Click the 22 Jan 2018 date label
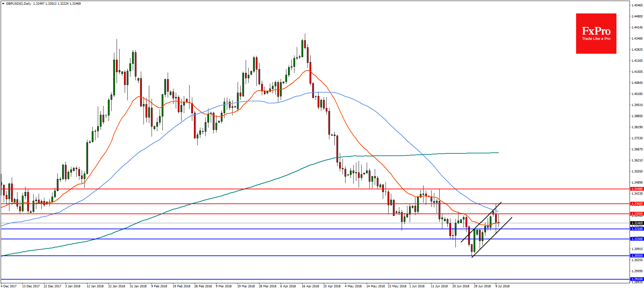 pyautogui.click(x=116, y=286)
